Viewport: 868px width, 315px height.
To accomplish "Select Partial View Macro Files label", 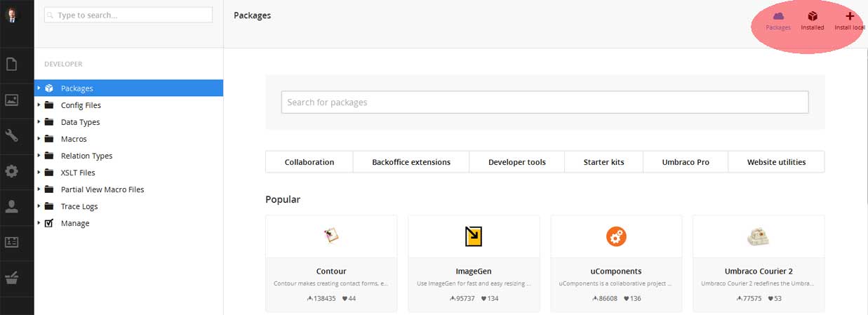I will [102, 189].
